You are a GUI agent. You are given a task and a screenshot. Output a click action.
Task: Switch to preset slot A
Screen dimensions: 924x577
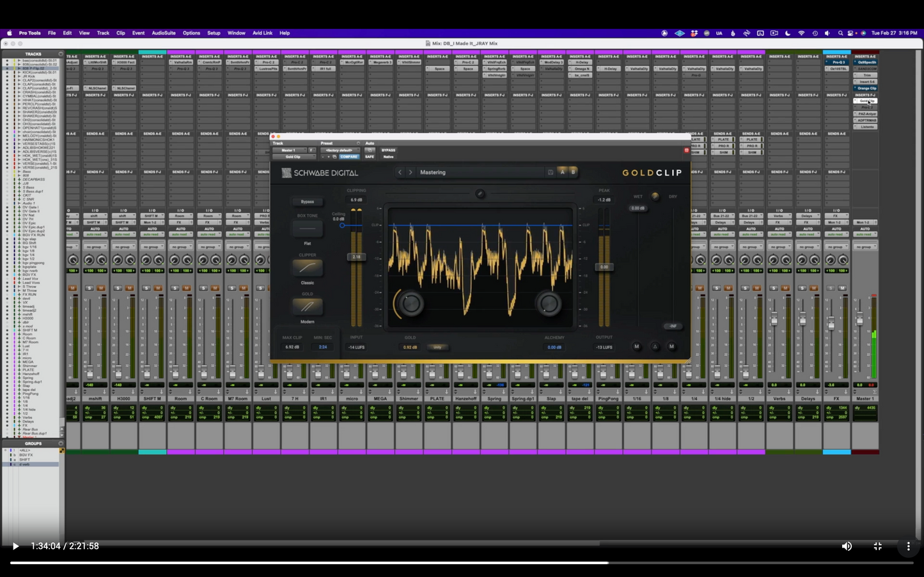[x=563, y=172]
